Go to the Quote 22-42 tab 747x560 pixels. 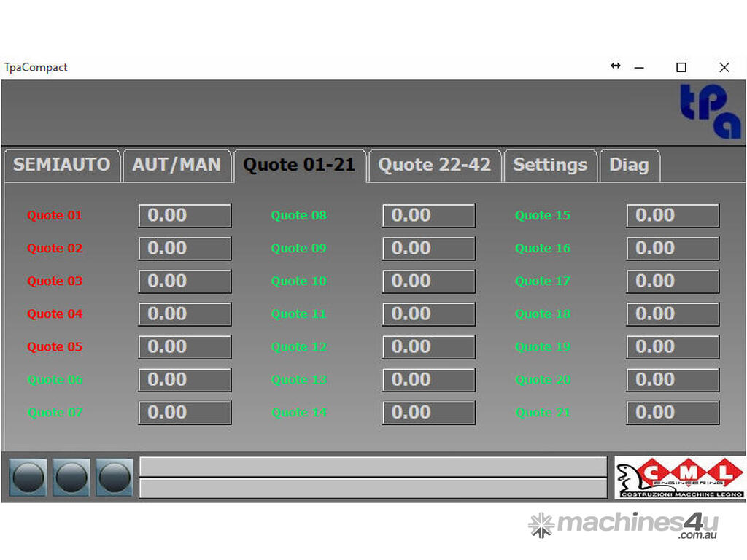[x=434, y=165]
